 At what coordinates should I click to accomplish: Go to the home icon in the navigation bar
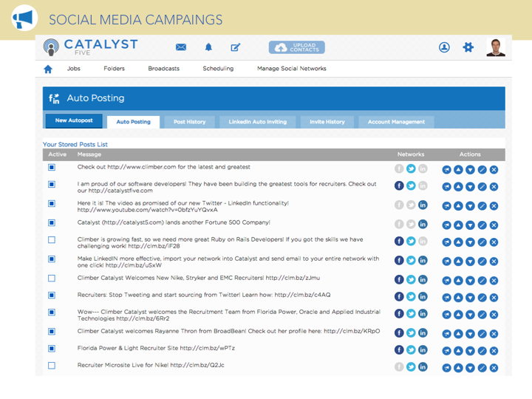point(48,69)
